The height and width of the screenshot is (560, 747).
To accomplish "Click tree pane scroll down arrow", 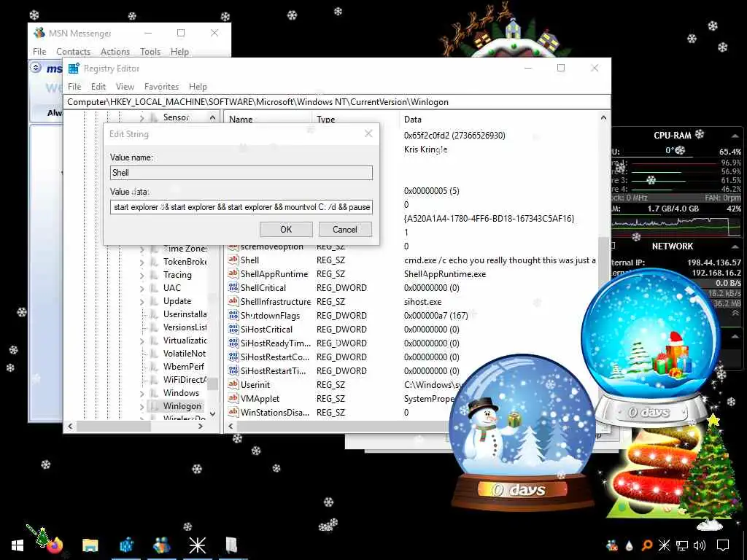I will 212,414.
